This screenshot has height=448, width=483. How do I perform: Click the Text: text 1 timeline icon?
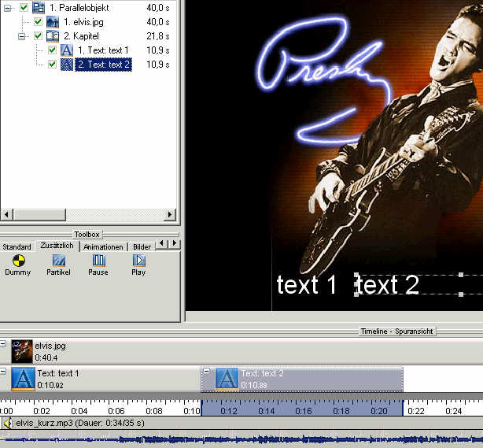[x=23, y=379]
